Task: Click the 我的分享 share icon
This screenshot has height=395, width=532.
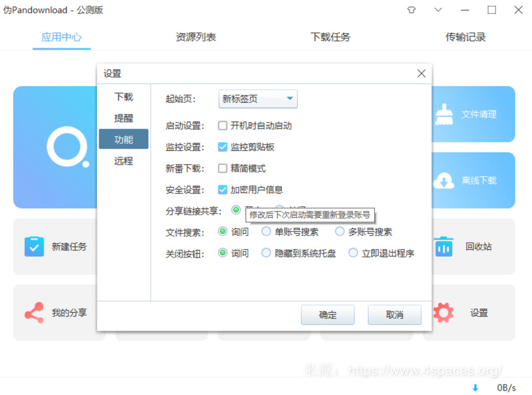Action: [x=34, y=313]
